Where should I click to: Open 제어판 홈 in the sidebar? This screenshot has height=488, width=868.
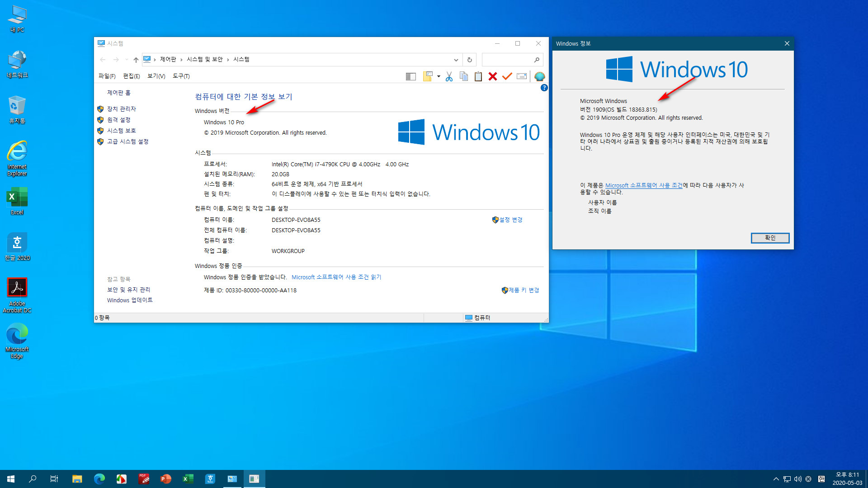[x=118, y=93]
